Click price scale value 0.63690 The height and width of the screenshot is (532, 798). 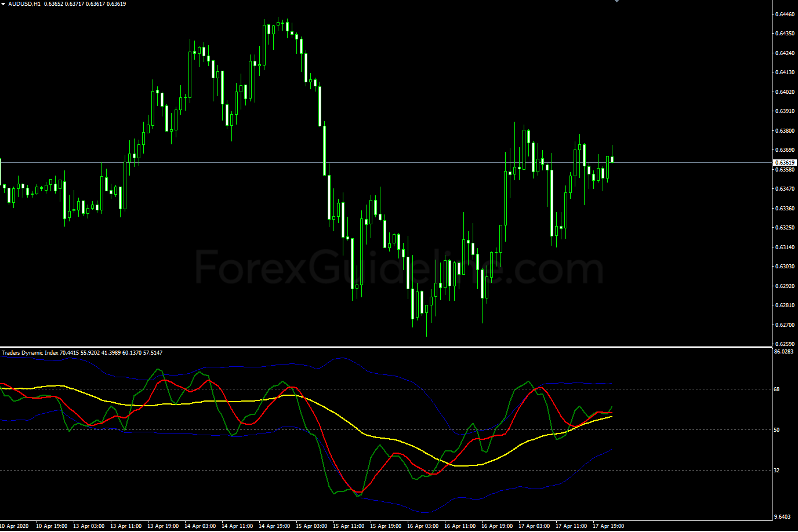[785, 150]
